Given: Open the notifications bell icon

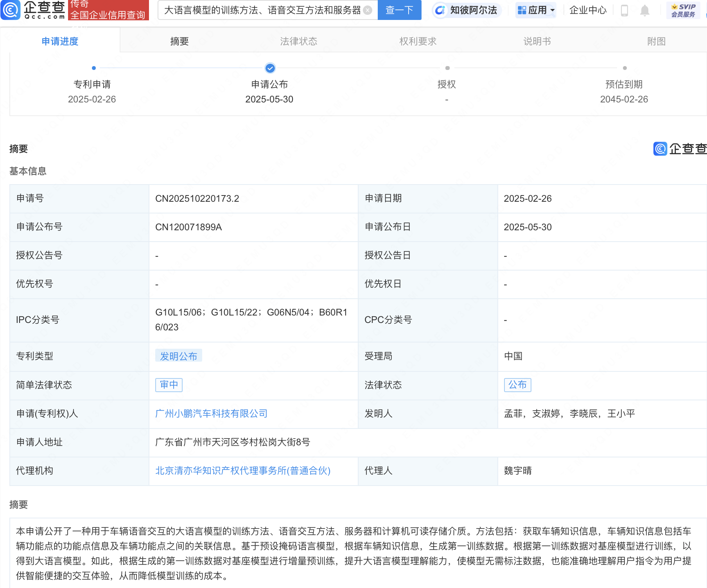Looking at the screenshot, I should click(645, 10).
